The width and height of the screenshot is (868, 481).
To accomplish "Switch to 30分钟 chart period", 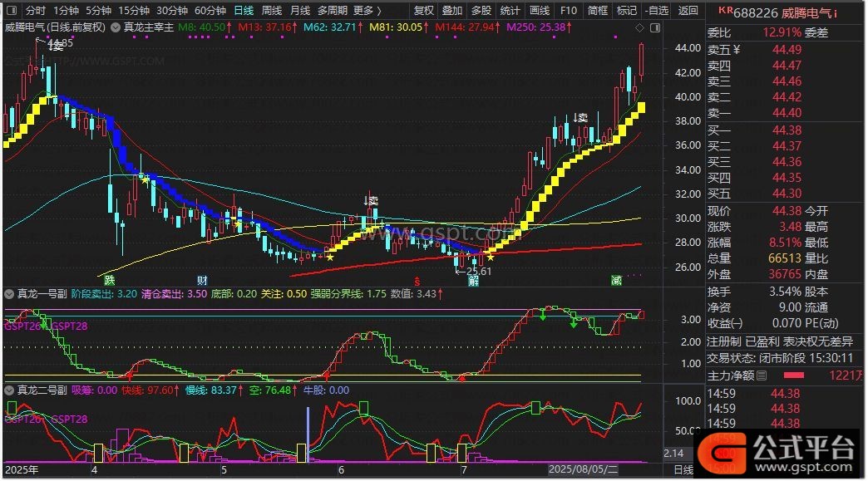I will [x=172, y=11].
